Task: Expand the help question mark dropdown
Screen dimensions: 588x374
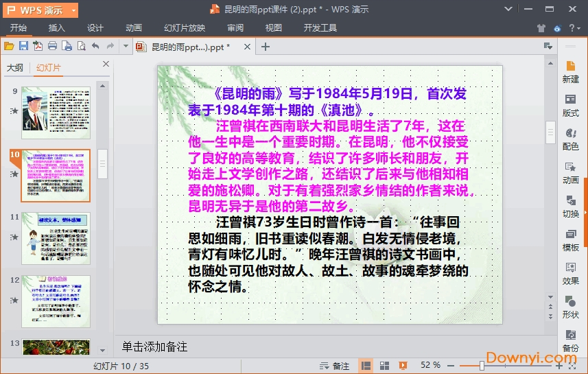Action: coord(574,28)
